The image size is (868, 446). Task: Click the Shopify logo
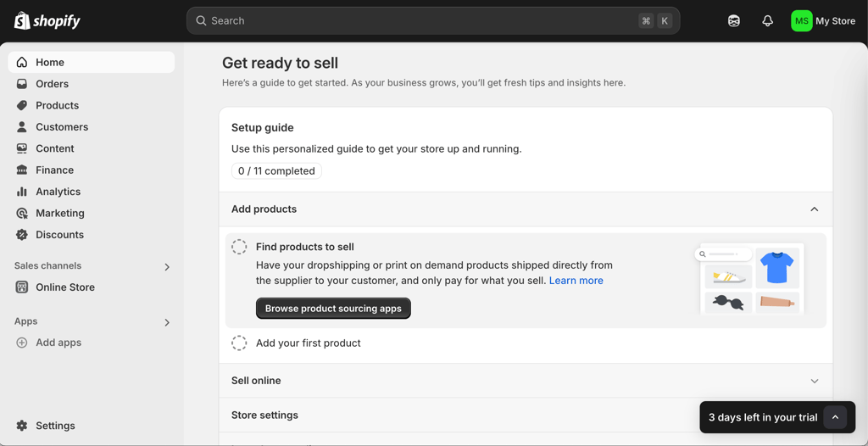47,21
